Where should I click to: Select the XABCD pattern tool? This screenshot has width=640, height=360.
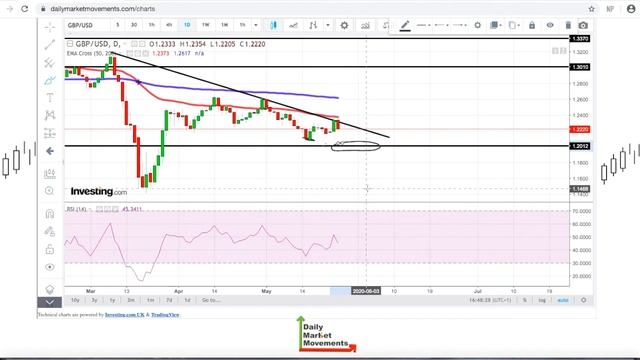(x=50, y=116)
